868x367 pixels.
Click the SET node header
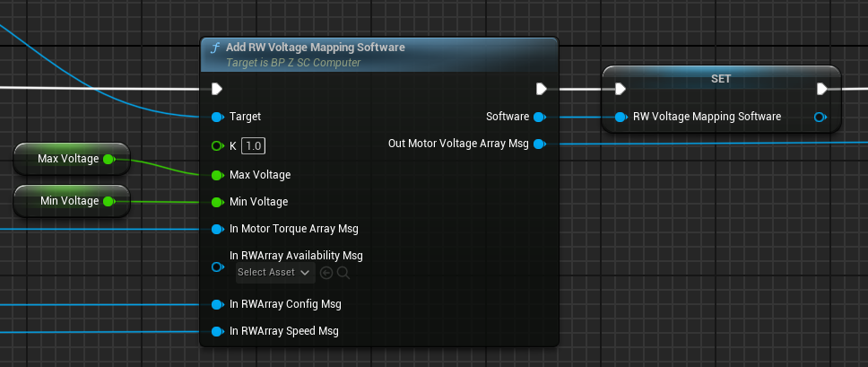721,78
